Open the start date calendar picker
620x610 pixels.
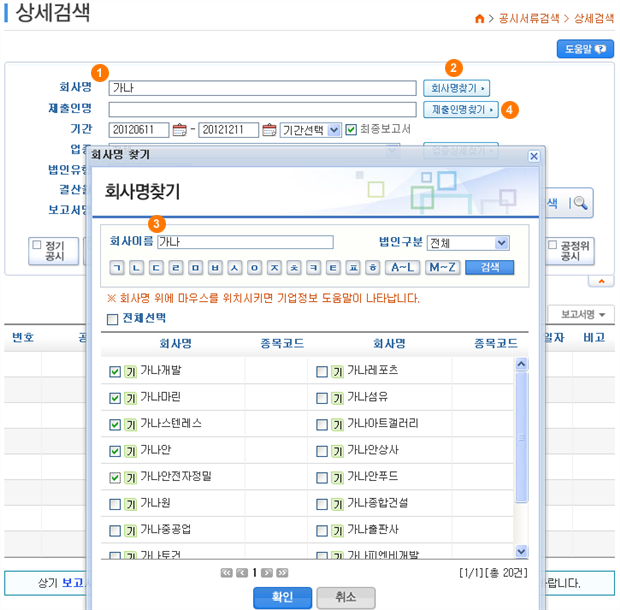(180, 129)
